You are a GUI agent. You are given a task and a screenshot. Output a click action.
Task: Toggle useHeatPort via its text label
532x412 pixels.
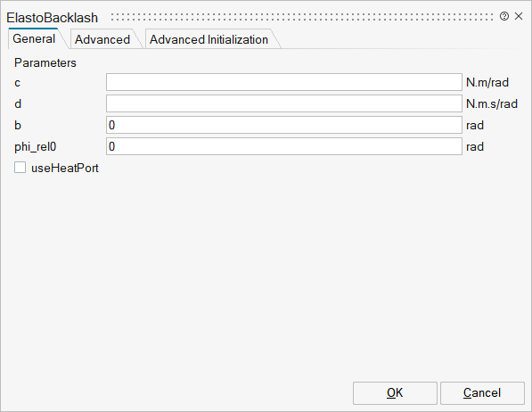tap(65, 168)
